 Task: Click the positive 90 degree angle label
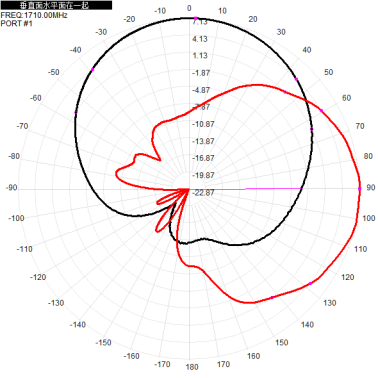tap(371, 187)
